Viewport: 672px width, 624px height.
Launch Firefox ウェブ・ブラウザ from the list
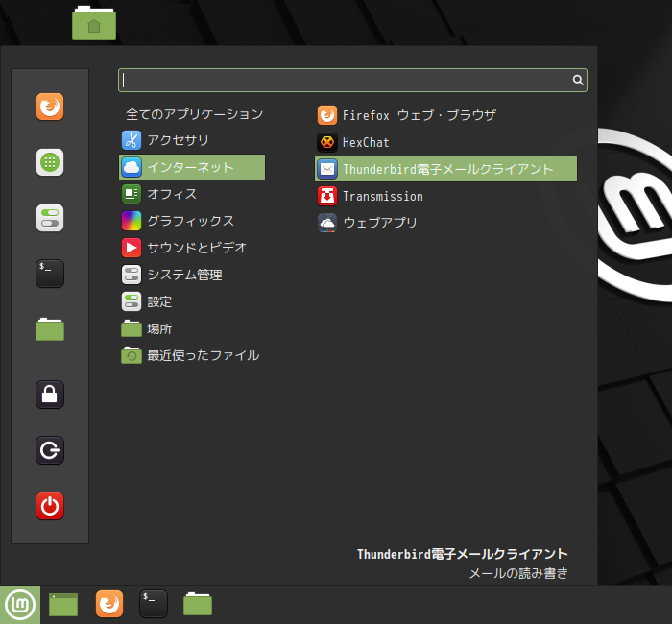[445, 115]
